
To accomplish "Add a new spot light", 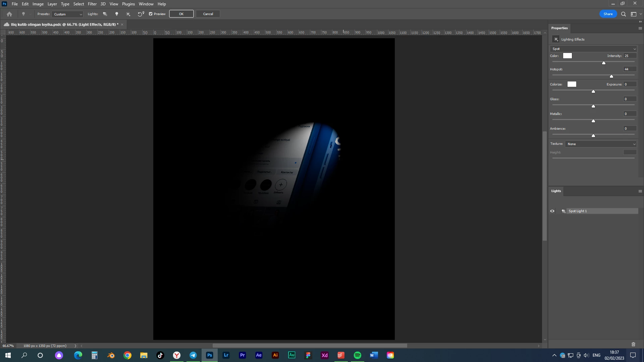I will tap(105, 14).
